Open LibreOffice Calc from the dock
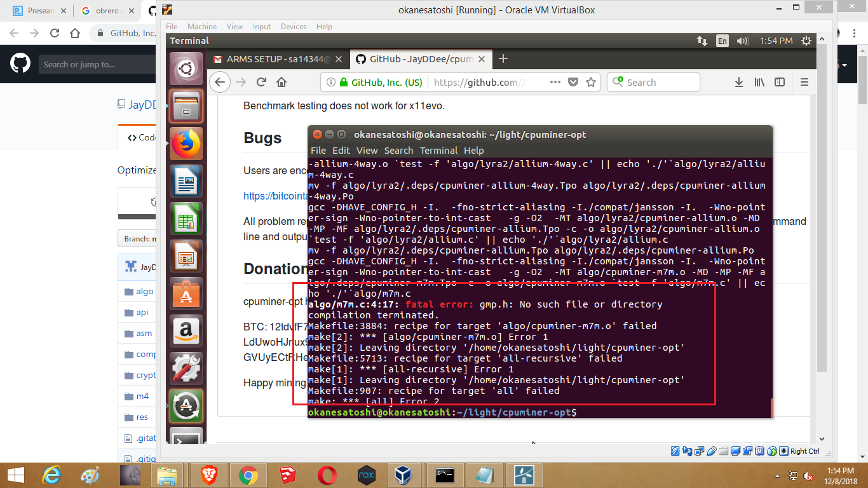This screenshot has width=868, height=488. pyautogui.click(x=186, y=218)
